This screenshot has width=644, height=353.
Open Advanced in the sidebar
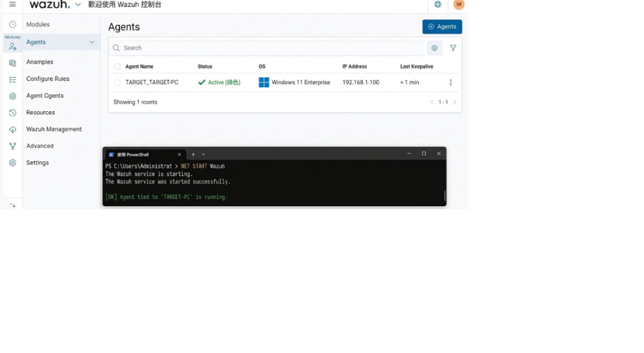pos(40,146)
